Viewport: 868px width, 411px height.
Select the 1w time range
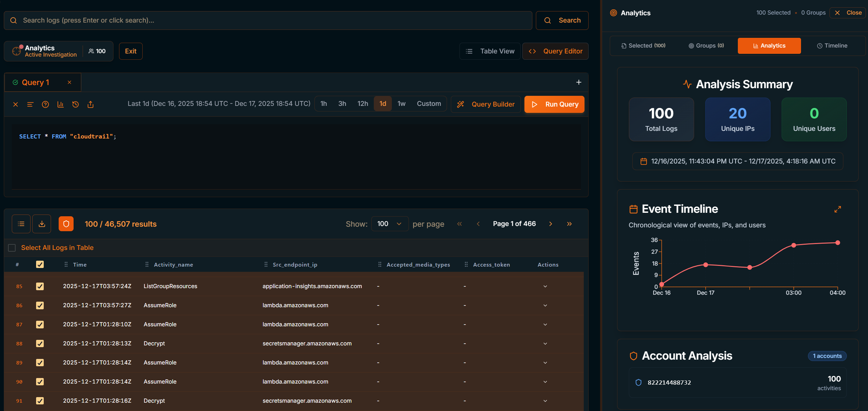coord(401,104)
